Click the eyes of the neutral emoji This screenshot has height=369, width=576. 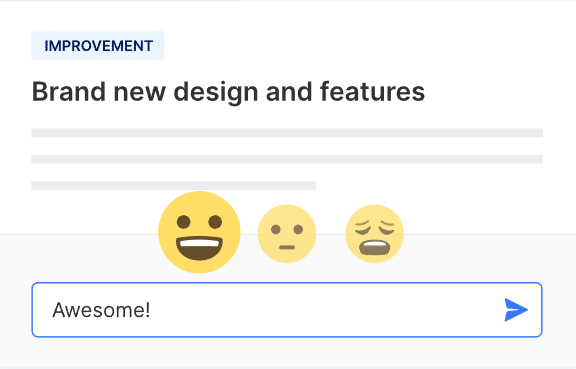coord(287,230)
